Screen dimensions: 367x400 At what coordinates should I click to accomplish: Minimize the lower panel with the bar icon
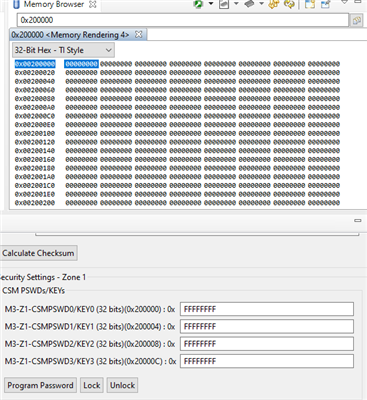pyautogui.click(x=358, y=220)
